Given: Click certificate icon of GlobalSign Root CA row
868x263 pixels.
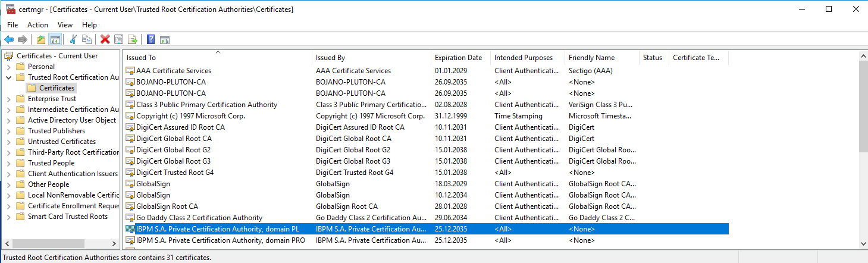Looking at the screenshot, I should (x=130, y=206).
